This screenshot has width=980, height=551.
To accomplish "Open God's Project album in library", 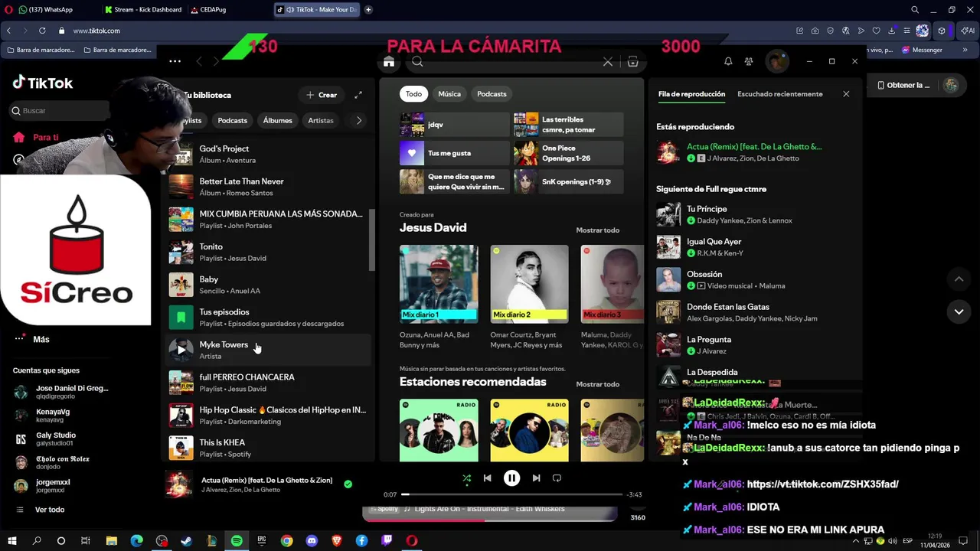I will click(268, 154).
